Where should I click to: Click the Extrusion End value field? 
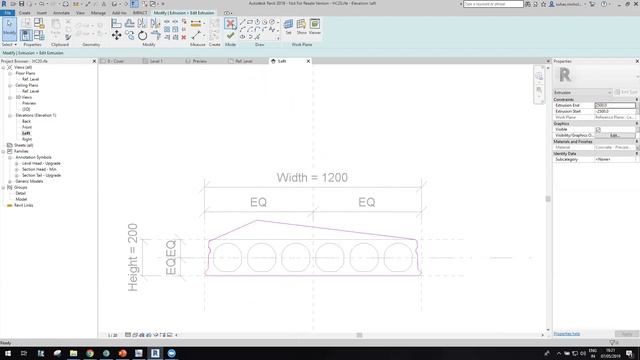[615, 105]
